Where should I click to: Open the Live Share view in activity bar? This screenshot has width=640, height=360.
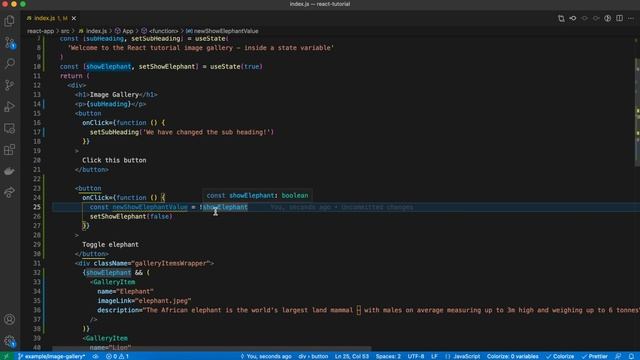pos(9,192)
